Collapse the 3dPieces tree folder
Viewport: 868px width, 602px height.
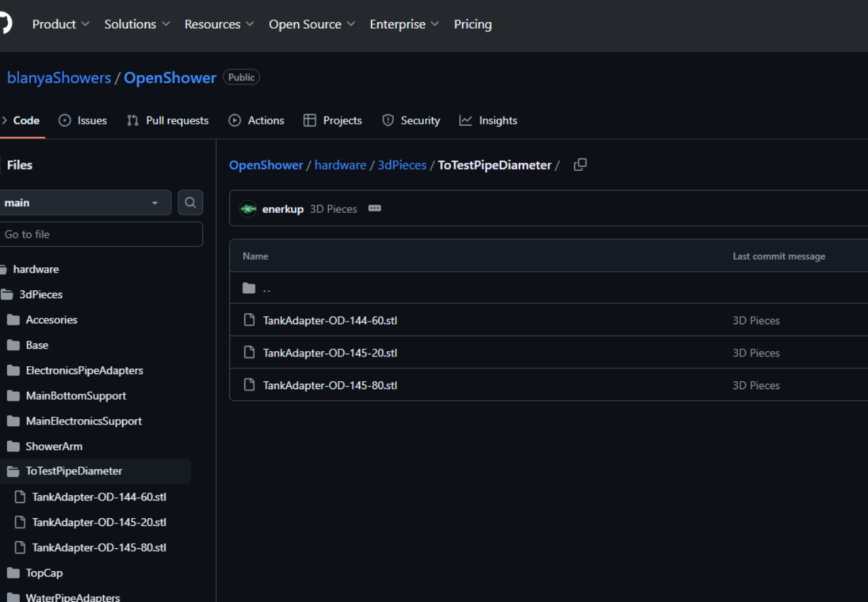[41, 295]
